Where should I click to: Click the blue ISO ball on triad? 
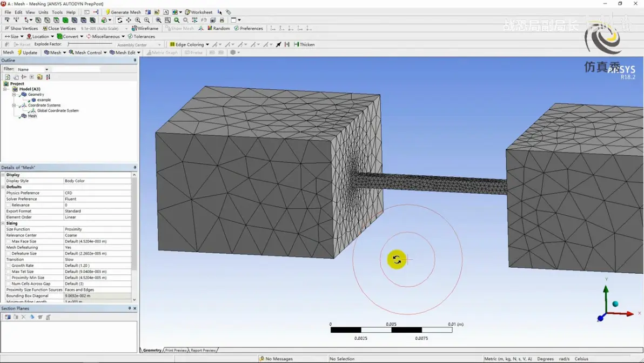[x=615, y=304]
